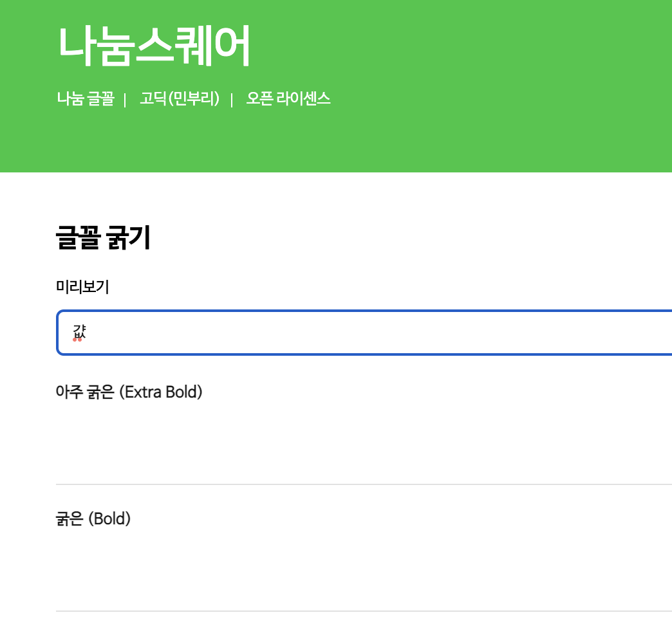Click the 미리보기 field label

pos(82,287)
